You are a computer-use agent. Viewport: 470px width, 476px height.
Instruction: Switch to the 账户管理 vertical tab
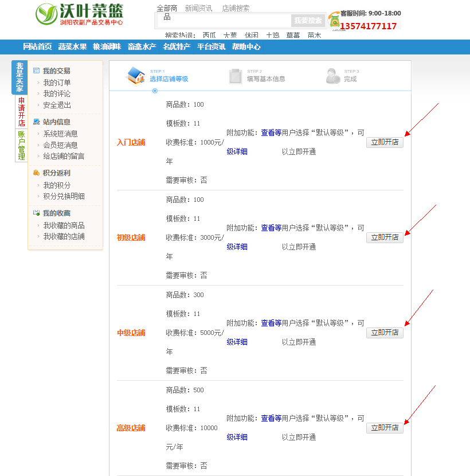21,146
